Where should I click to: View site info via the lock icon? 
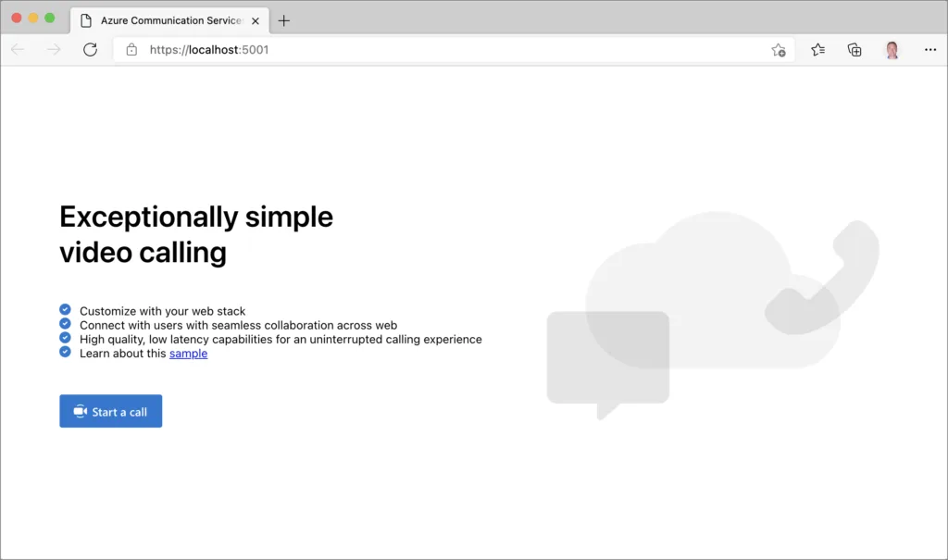coord(131,50)
